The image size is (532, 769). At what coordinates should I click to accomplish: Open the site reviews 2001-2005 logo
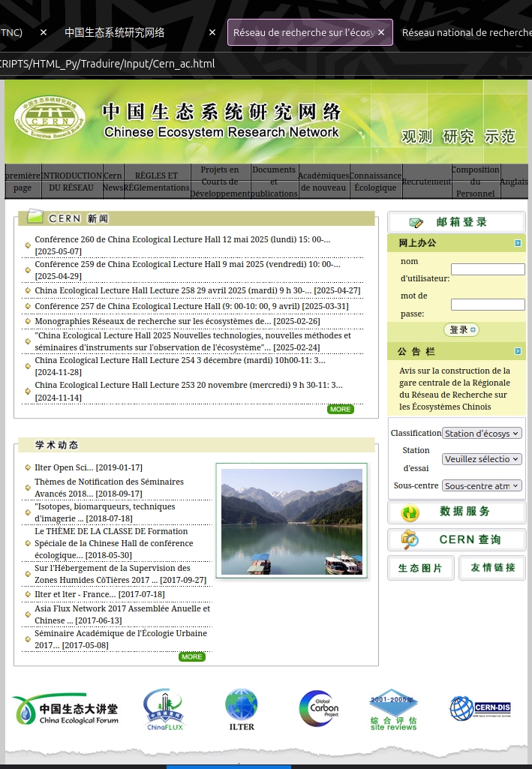pyautogui.click(x=393, y=710)
